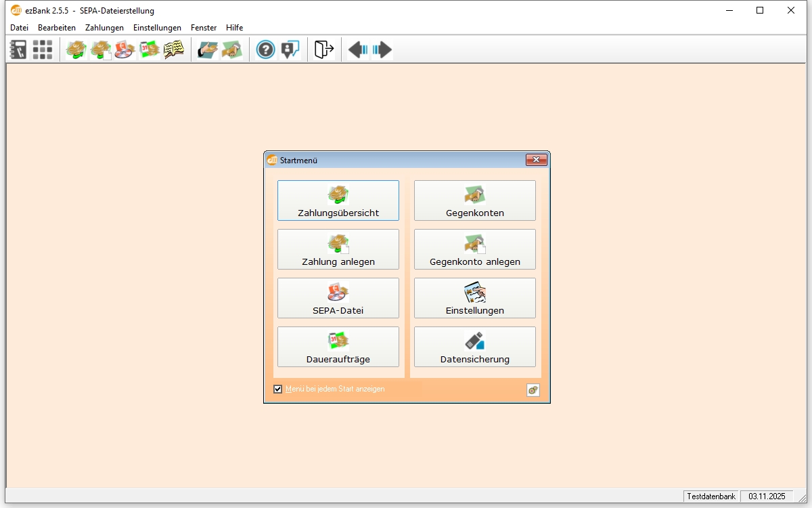The image size is (812, 508).
Task: Click the calculator notebook toolbar icon
Action: [x=18, y=49]
